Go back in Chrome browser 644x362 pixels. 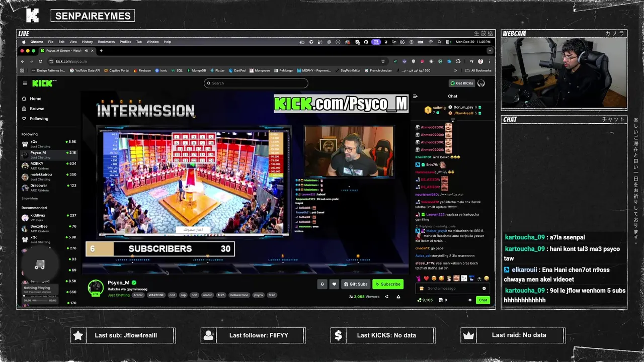click(x=23, y=61)
